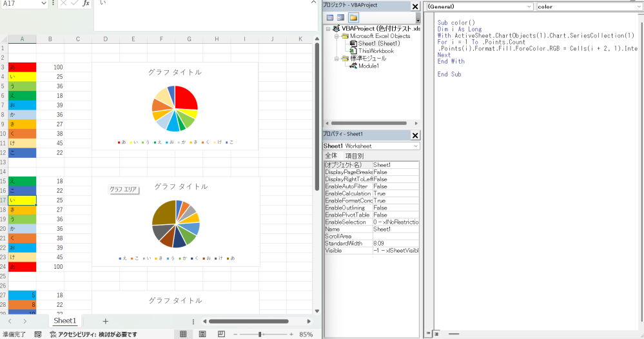
Task: Open the color procedure dropdown
Action: (x=587, y=6)
